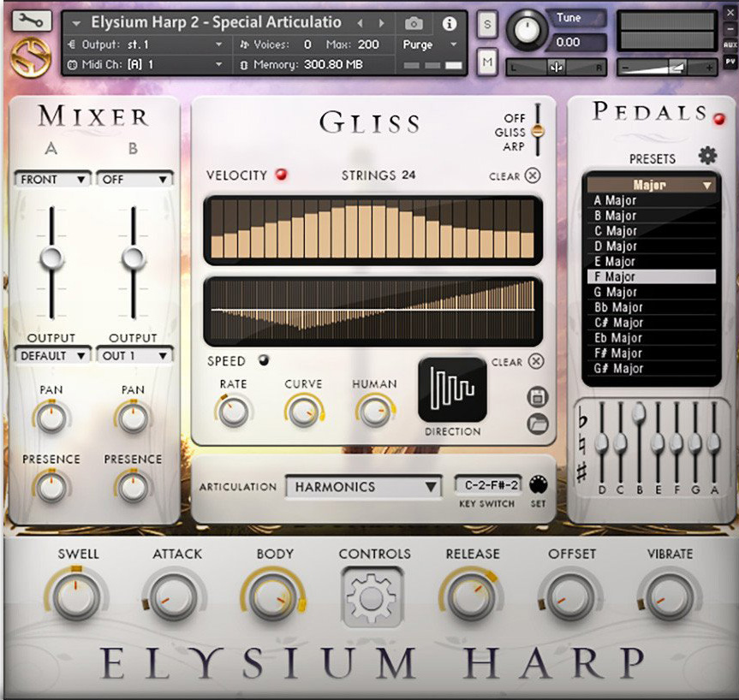Open the Articulation dropdown showing Harmonics
This screenshot has height=700, width=739.
point(364,486)
